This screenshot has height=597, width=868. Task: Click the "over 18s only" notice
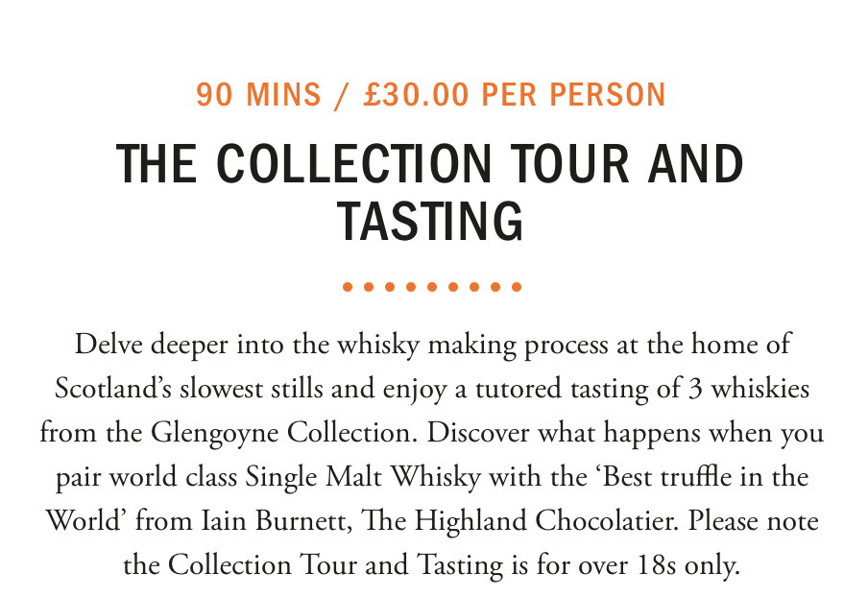[x=659, y=565]
